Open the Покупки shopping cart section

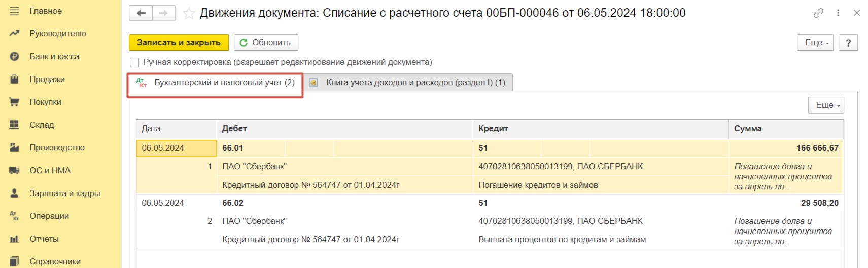tap(45, 102)
